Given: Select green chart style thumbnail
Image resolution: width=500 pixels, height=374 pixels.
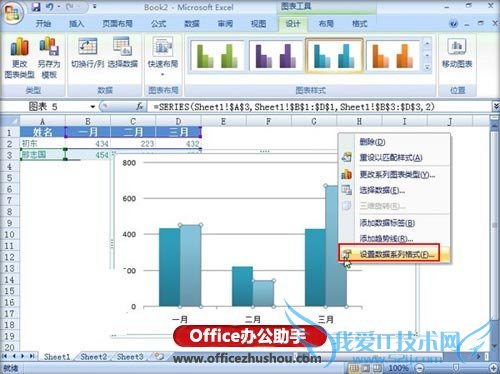Looking at the screenshot, I should click(x=217, y=56).
